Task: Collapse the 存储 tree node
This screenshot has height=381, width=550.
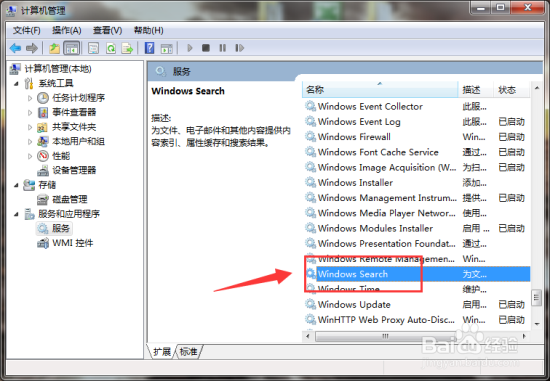Action: coord(16,185)
